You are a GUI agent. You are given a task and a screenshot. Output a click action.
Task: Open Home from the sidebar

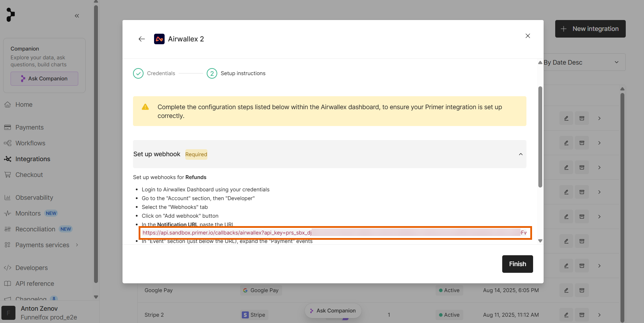click(x=24, y=105)
